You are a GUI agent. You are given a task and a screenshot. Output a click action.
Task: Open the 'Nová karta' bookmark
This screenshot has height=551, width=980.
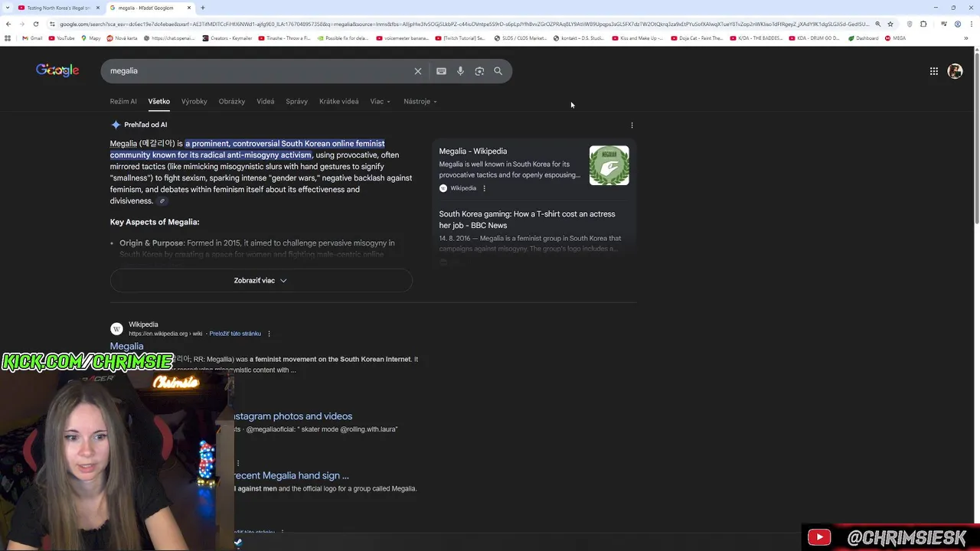click(122, 38)
